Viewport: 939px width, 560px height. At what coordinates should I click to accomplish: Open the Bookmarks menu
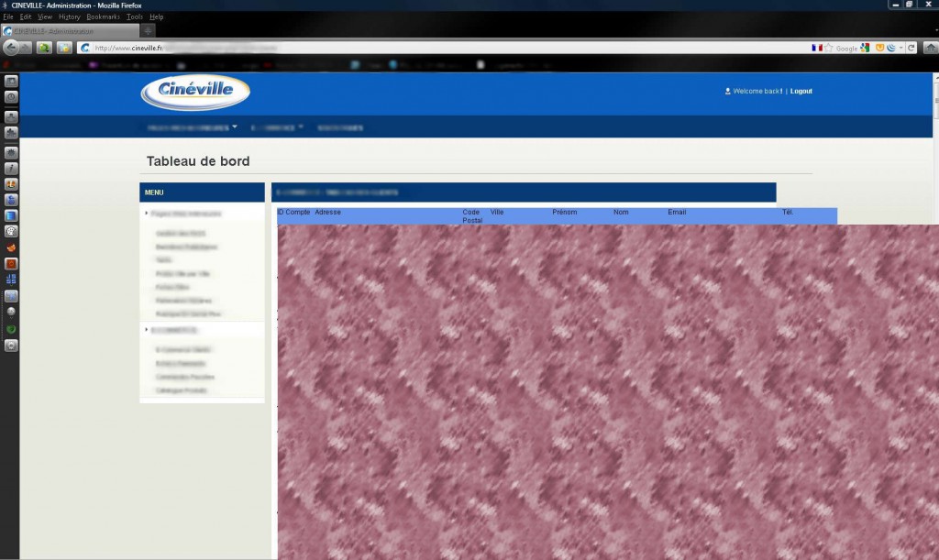pyautogui.click(x=103, y=16)
